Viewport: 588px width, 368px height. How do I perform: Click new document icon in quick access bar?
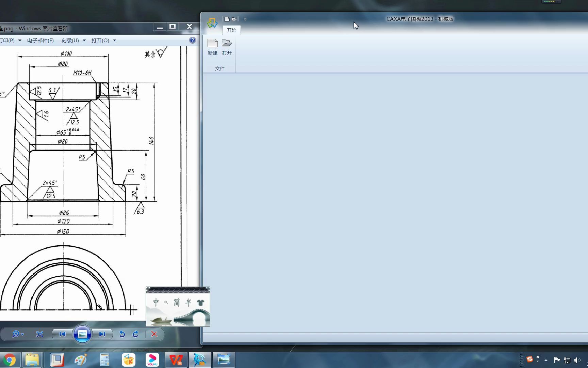pyautogui.click(x=227, y=19)
